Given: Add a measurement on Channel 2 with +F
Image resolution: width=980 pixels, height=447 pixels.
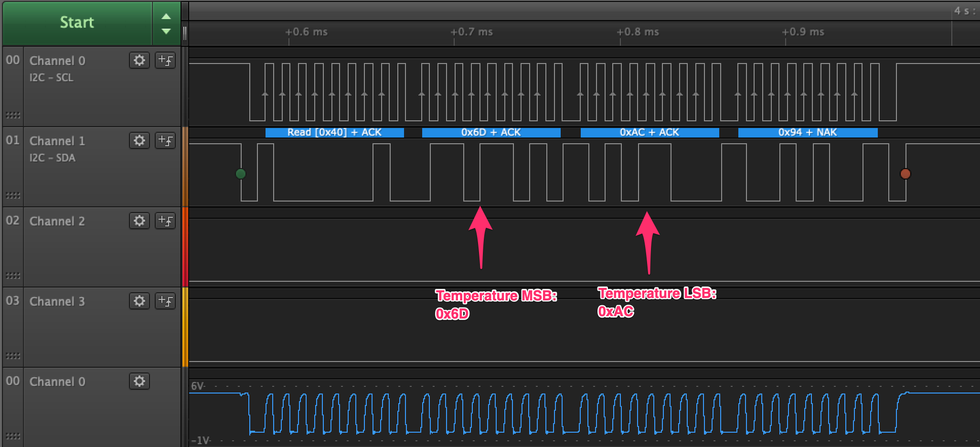Looking at the screenshot, I should click(x=165, y=221).
